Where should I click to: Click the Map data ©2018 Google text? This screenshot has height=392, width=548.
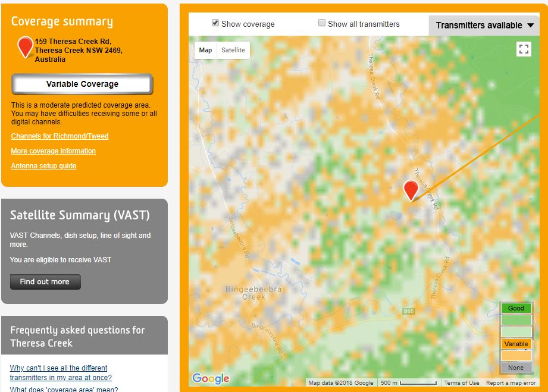pyautogui.click(x=341, y=383)
